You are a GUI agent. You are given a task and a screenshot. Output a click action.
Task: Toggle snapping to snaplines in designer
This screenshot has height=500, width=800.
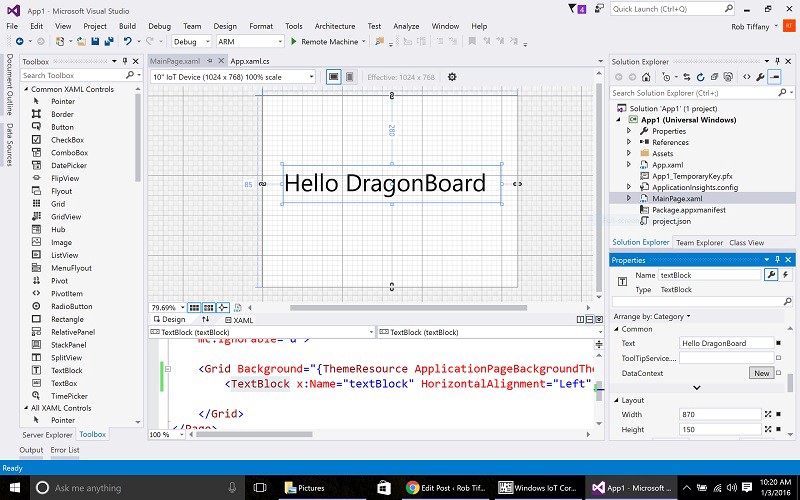pyautogui.click(x=223, y=307)
